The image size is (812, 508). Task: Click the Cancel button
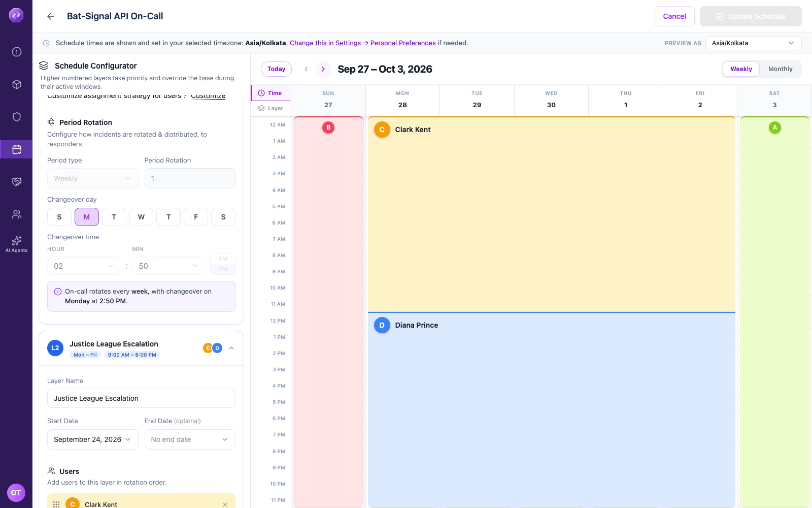(x=674, y=16)
